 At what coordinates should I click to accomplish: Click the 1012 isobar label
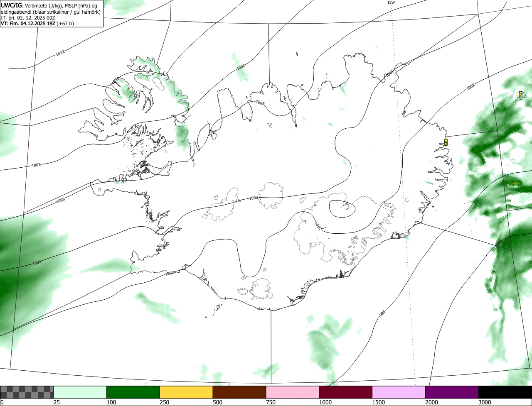60,53
